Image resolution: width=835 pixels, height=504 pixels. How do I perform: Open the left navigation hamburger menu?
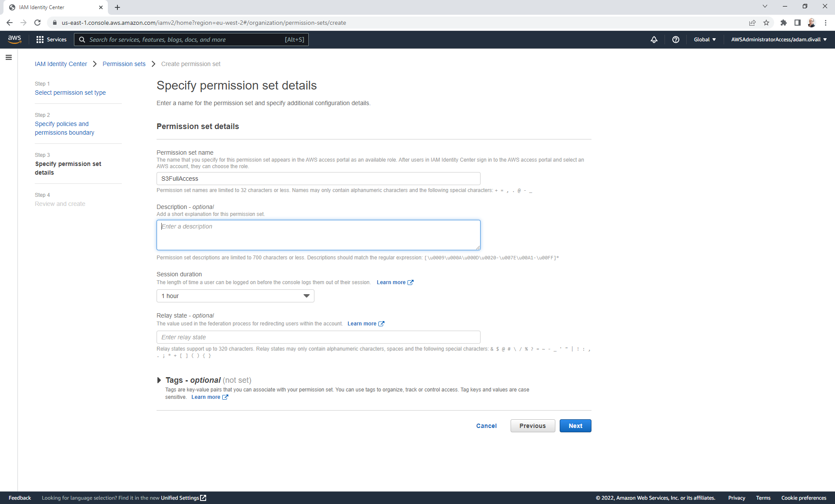9,57
